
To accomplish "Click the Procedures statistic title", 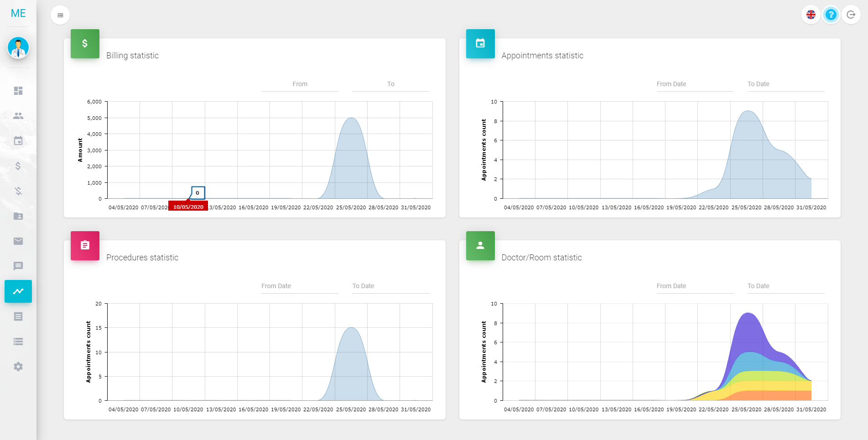I will coord(142,258).
